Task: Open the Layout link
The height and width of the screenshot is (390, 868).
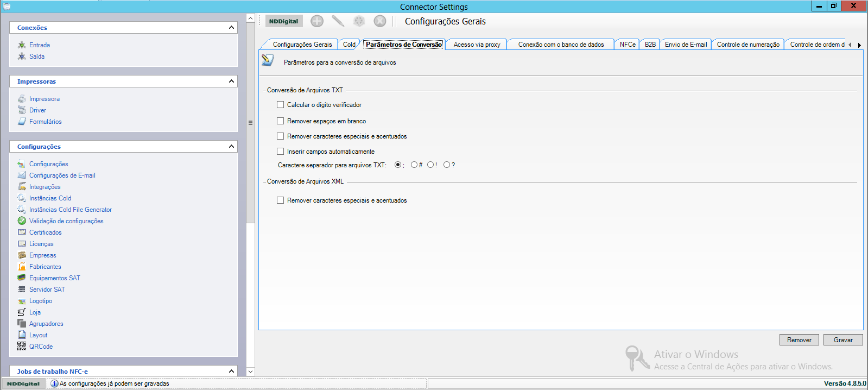Action: [x=38, y=335]
